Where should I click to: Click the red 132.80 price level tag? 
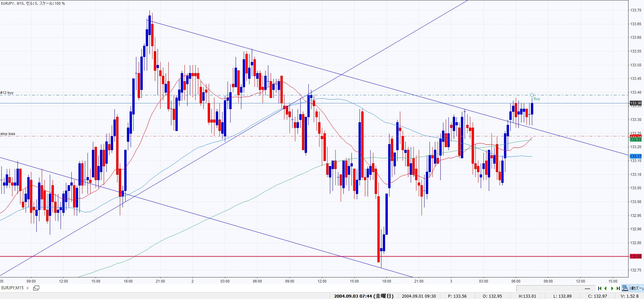636,257
